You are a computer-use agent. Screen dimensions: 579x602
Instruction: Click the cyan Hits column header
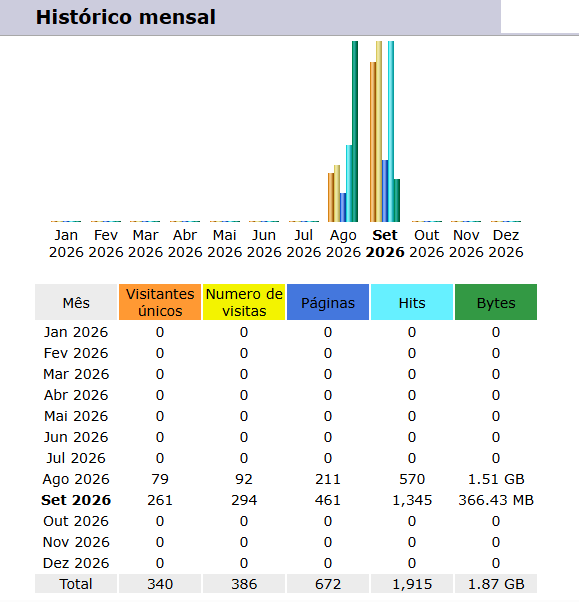click(x=412, y=302)
